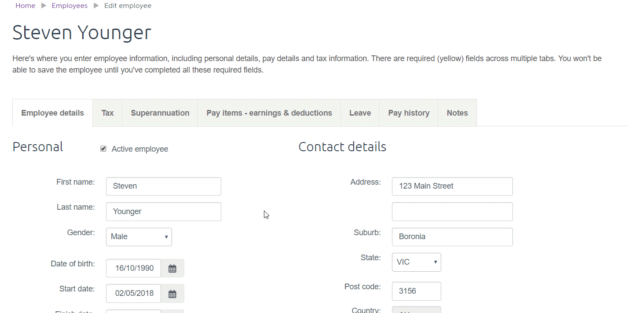The height and width of the screenshot is (313, 644).
Task: Edit the Suburb field containing Boronia
Action: pyautogui.click(x=452, y=237)
